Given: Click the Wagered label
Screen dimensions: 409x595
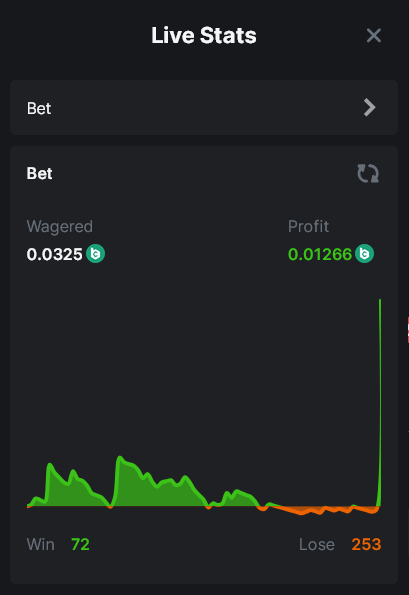Looking at the screenshot, I should tap(60, 227).
